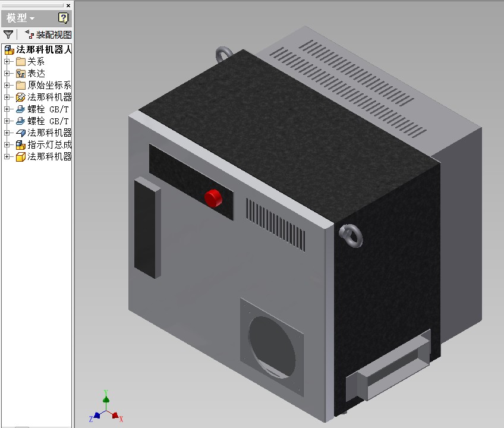Expand the last 法那科机器 part node

click(7, 156)
